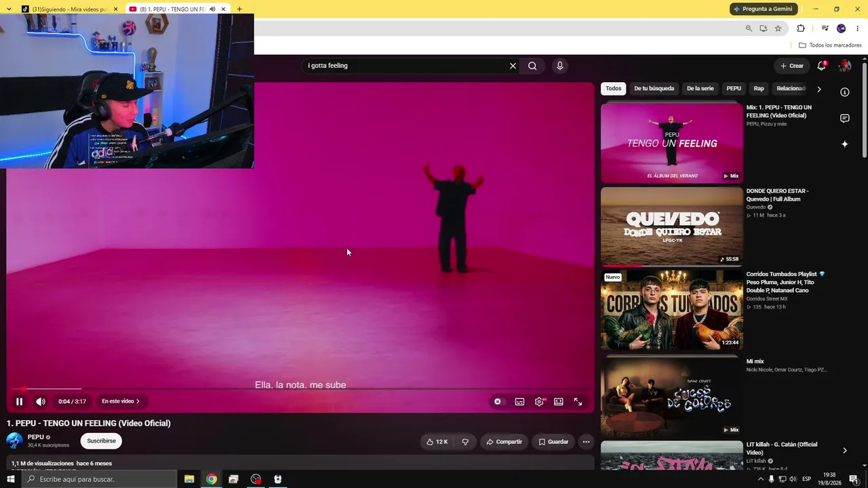
Task: Click the taskbar search box
Action: click(99, 479)
